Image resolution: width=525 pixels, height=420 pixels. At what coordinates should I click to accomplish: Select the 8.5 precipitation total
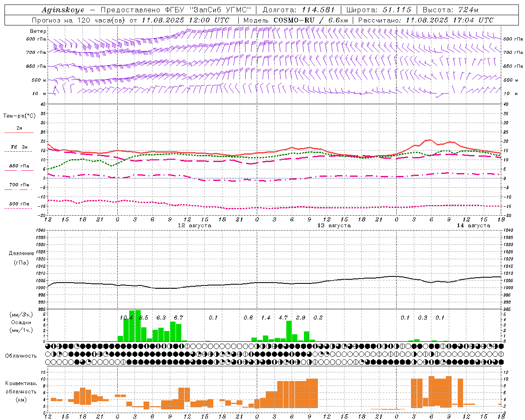click(x=144, y=318)
